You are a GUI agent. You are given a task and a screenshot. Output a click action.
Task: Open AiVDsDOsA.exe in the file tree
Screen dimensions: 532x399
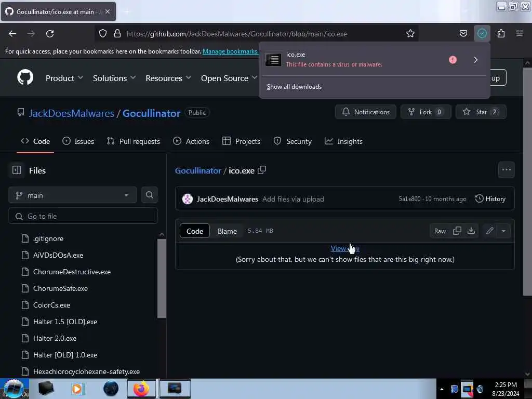click(58, 255)
